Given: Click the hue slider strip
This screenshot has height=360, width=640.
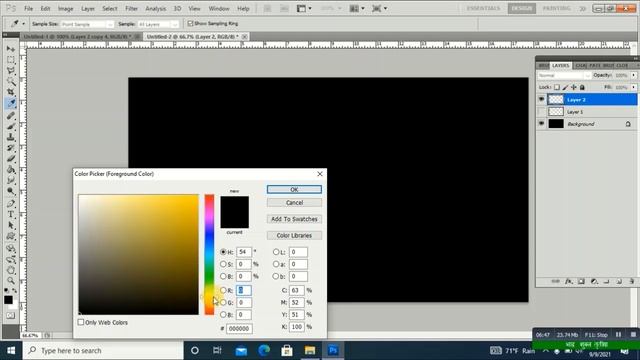Looking at the screenshot, I should coord(209,254).
